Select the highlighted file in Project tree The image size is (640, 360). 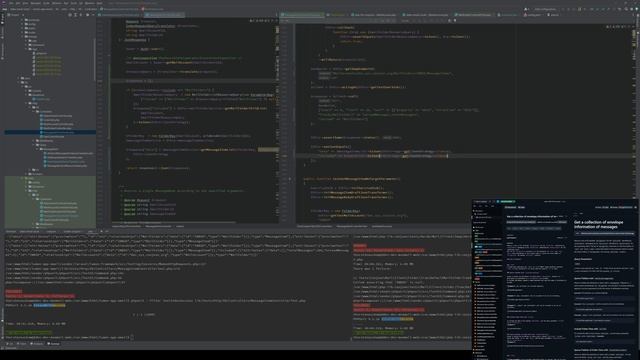coord(50,132)
